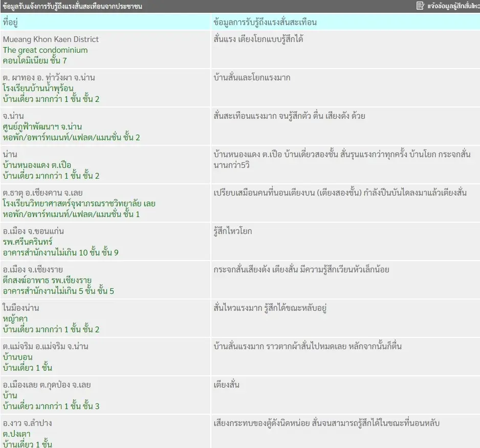Select the บ้านสั่นและโยกแรงมาก report
The image size is (480, 448).
(252, 77)
